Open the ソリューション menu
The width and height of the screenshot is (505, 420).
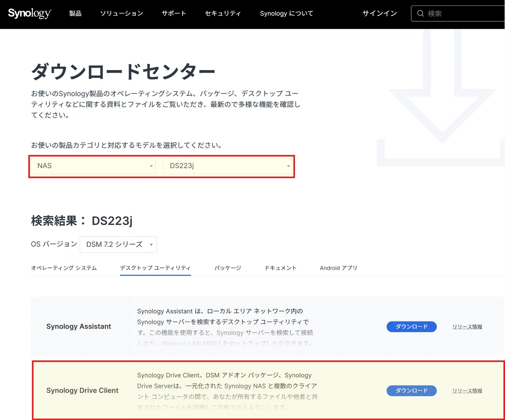pyautogui.click(x=122, y=13)
